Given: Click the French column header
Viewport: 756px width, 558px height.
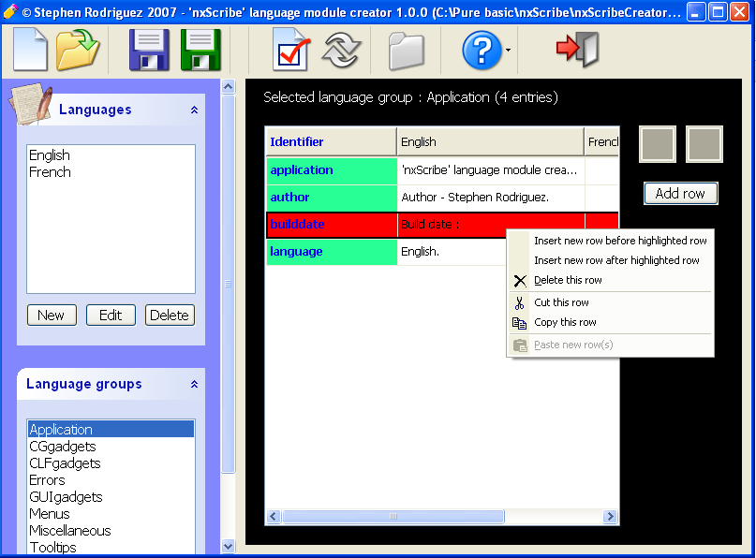Looking at the screenshot, I should (x=601, y=141).
